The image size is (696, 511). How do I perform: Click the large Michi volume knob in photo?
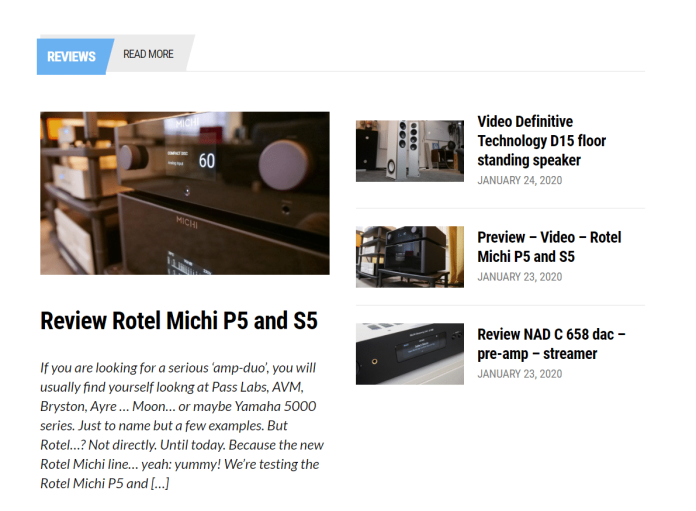[x=284, y=165]
